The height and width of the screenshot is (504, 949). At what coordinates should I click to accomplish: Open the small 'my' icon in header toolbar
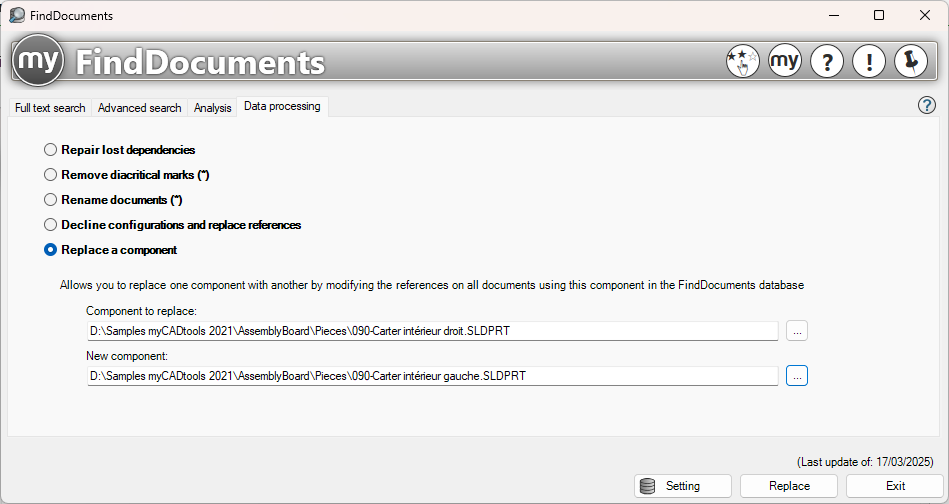point(785,62)
